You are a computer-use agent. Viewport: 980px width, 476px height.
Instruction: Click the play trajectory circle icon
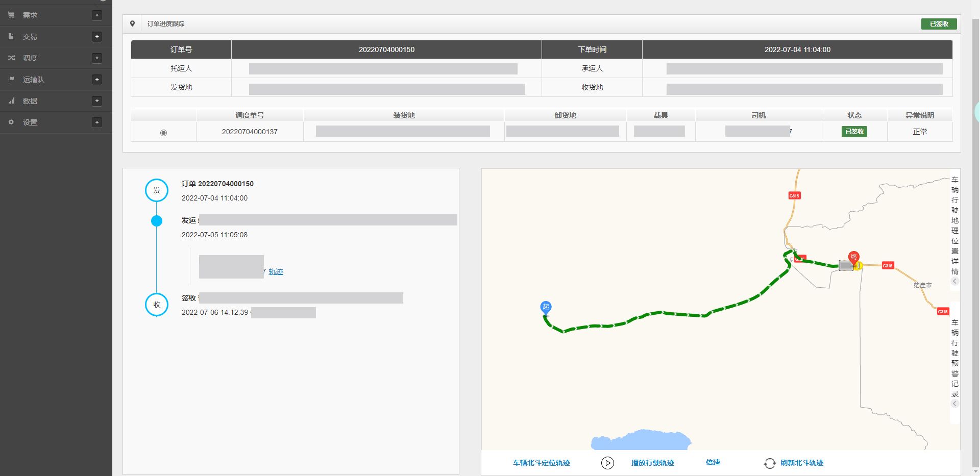[607, 463]
